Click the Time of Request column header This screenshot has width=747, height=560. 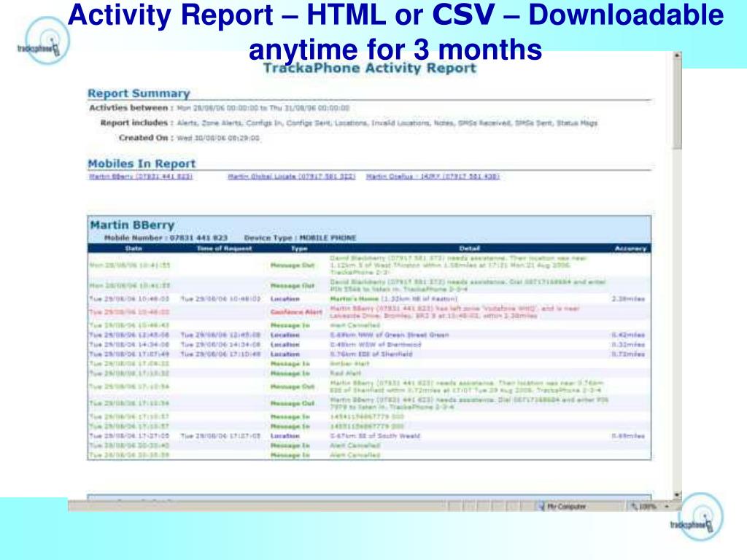[224, 249]
